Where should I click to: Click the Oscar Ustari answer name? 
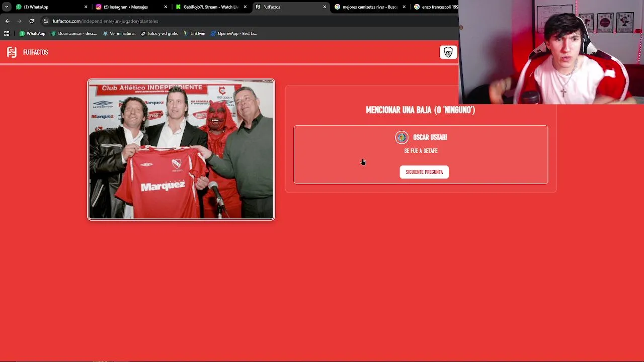click(x=430, y=137)
